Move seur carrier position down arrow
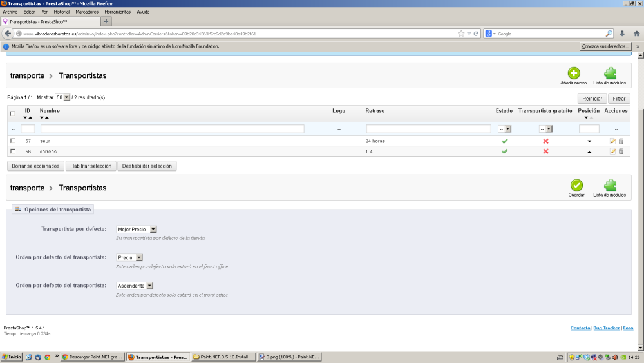 coord(589,141)
